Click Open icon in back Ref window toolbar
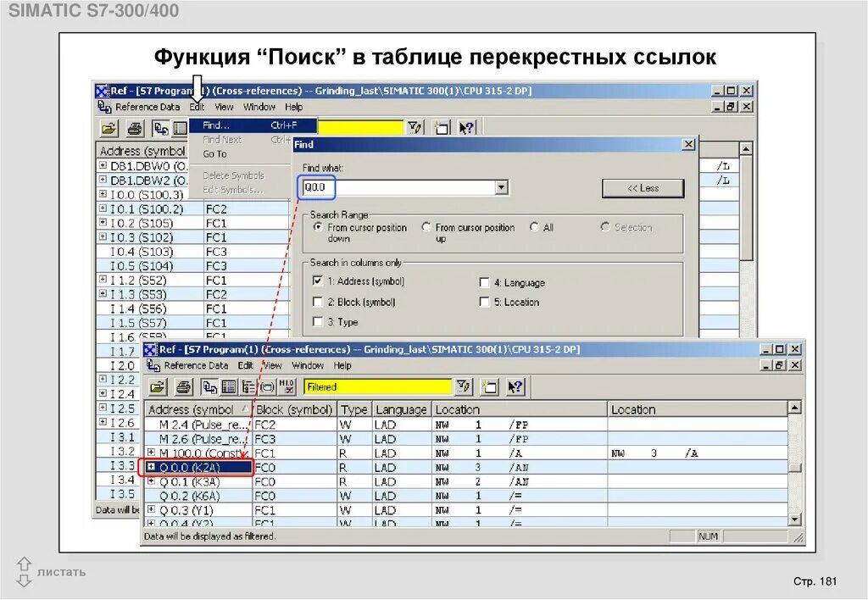Viewport: 868px width, 600px height. tap(109, 129)
